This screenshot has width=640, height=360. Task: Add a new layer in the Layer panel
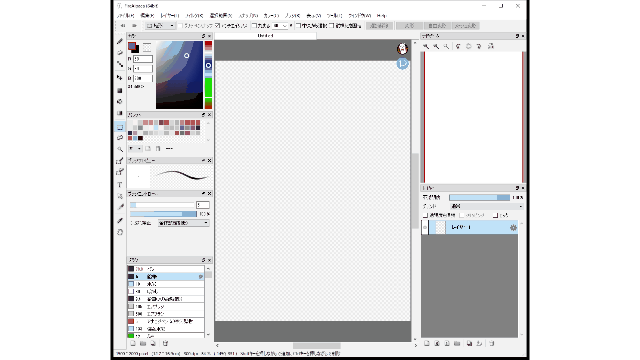427,344
